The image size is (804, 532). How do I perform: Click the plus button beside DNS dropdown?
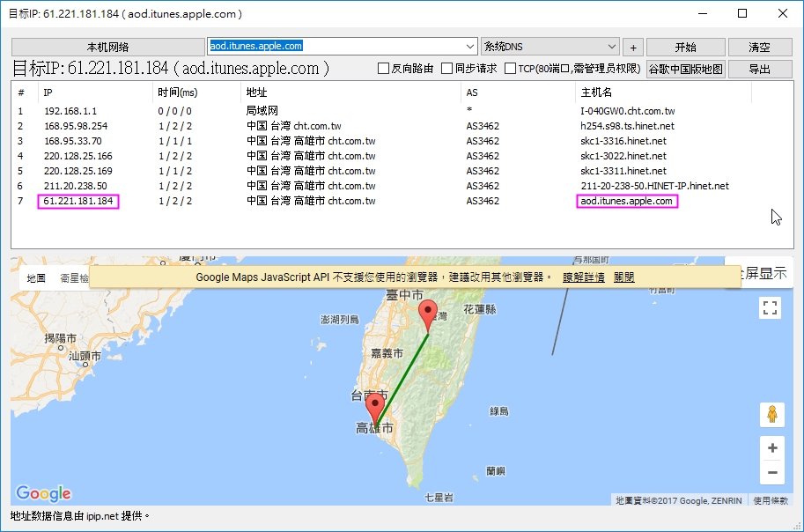pyautogui.click(x=633, y=48)
